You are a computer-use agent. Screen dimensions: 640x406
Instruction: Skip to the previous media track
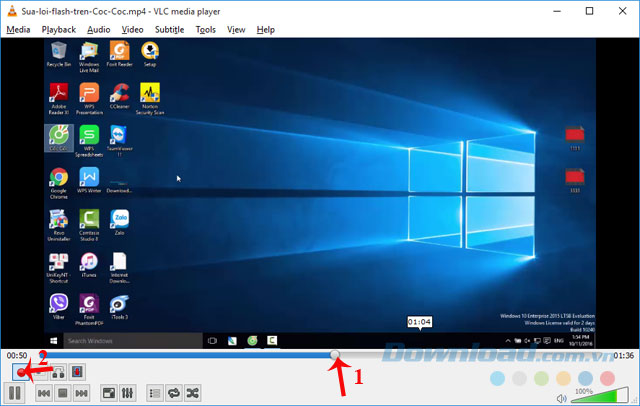pyautogui.click(x=44, y=394)
